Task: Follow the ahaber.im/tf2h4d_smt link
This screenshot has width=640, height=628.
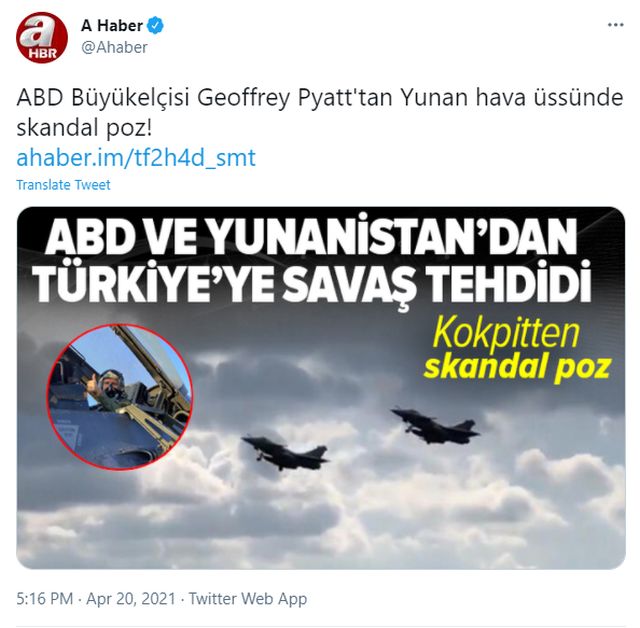Action: pyautogui.click(x=136, y=158)
